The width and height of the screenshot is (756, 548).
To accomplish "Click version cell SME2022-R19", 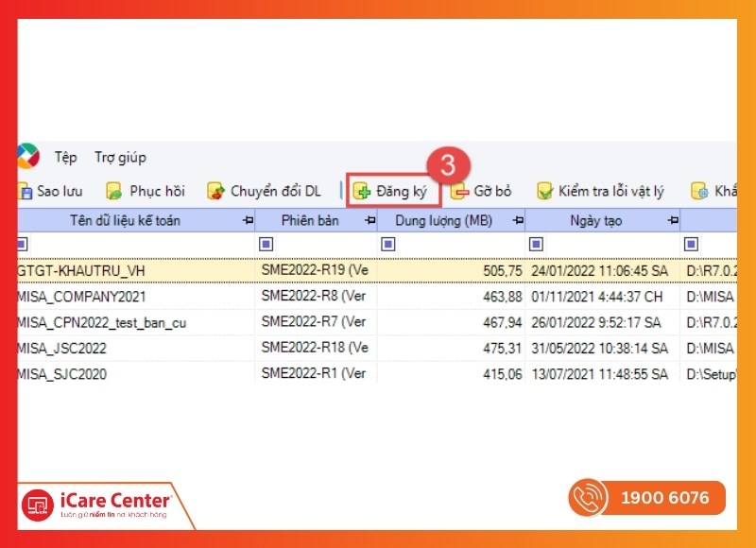I will [x=315, y=270].
